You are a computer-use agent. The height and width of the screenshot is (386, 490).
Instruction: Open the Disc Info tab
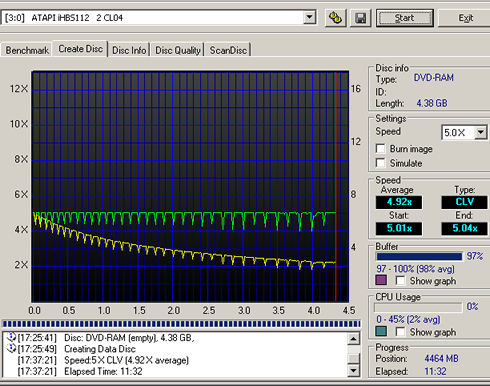pyautogui.click(x=129, y=50)
